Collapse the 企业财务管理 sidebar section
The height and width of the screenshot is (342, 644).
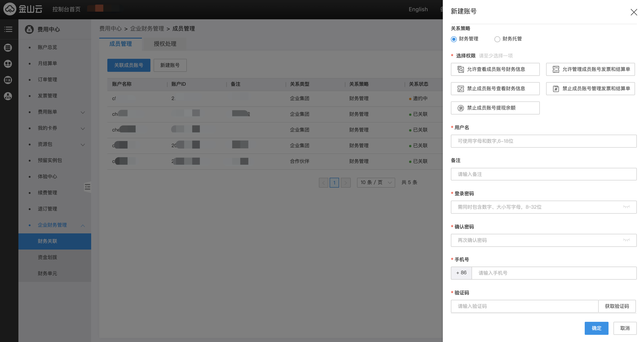83,225
